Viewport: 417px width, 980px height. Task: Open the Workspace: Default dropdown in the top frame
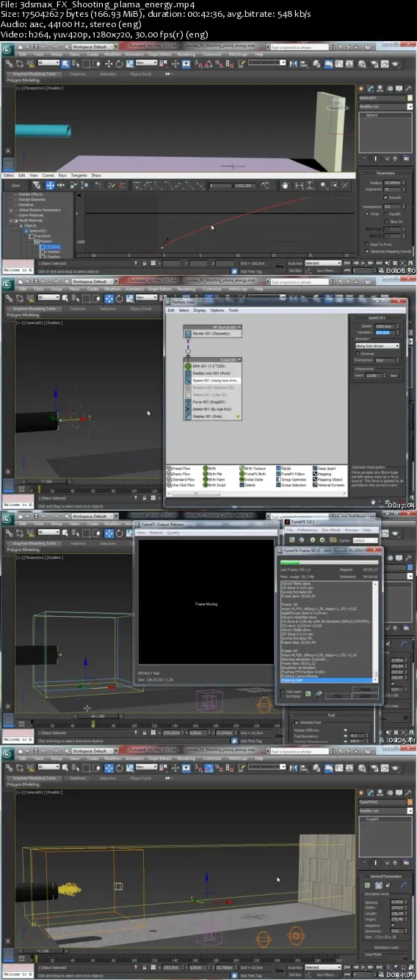pos(94,48)
